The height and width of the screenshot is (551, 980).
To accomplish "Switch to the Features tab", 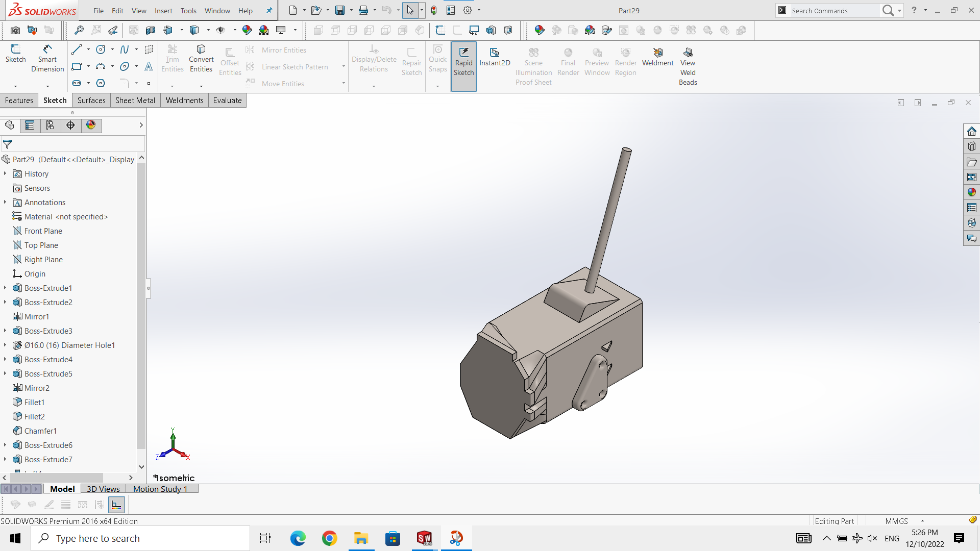I will click(19, 101).
